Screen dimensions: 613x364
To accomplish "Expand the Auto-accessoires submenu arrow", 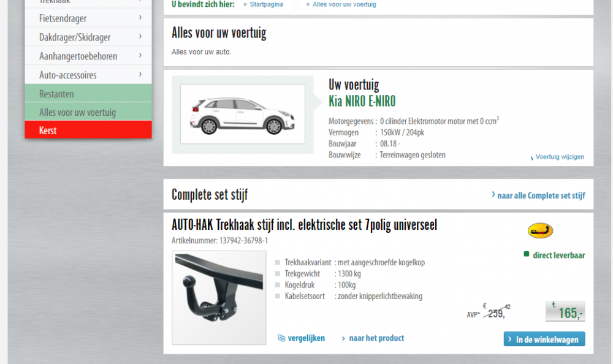I will [x=140, y=75].
